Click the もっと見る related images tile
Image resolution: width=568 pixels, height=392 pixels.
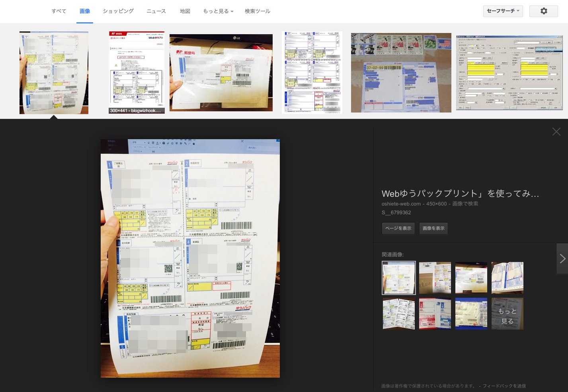pyautogui.click(x=507, y=314)
